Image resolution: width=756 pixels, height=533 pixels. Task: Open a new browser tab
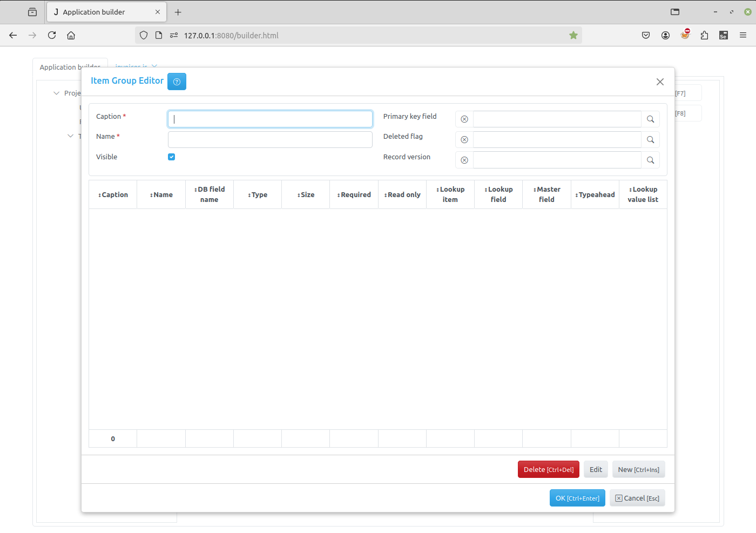tap(178, 12)
